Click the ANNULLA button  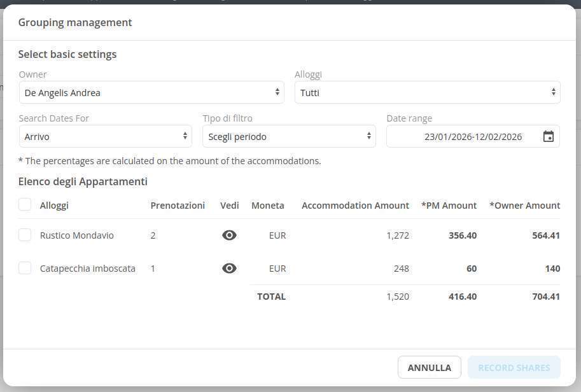429,368
